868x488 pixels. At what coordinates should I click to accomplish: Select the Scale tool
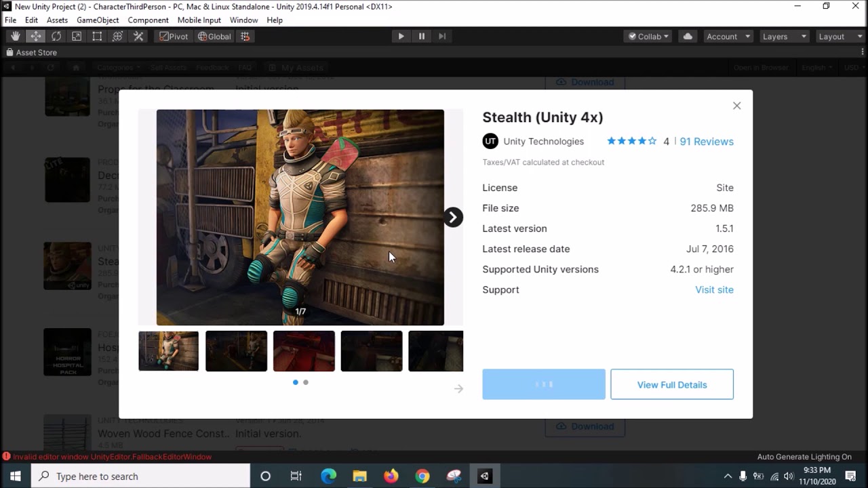[x=77, y=37]
